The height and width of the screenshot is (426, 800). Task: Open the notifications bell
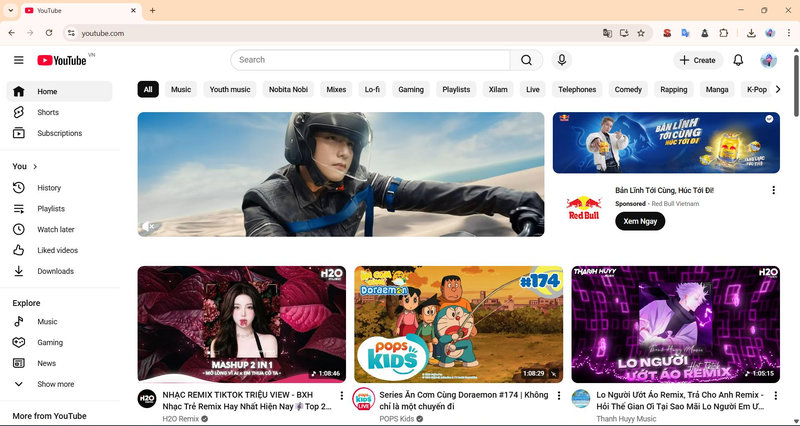[x=738, y=60]
